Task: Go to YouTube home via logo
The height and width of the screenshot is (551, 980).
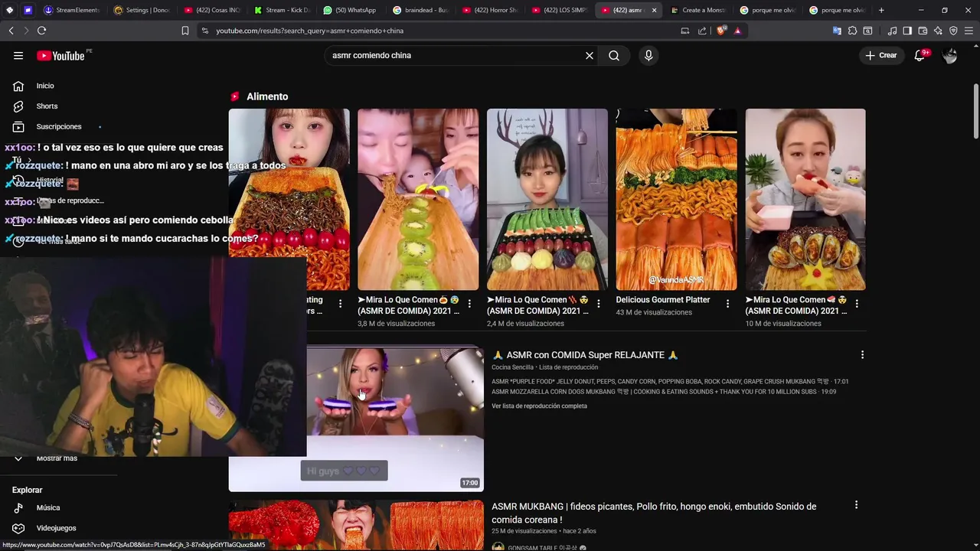Action: pyautogui.click(x=61, y=55)
